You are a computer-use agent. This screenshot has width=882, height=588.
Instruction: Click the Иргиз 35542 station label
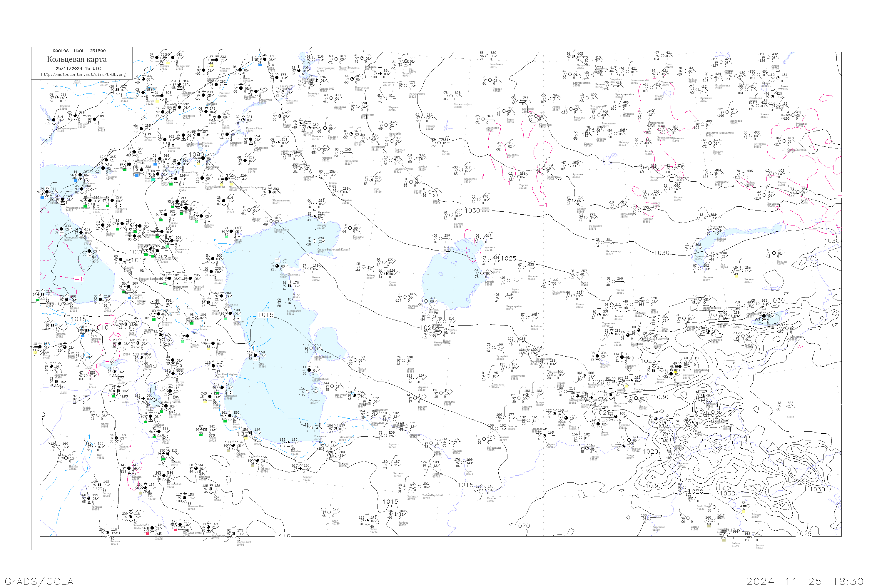click(485, 209)
